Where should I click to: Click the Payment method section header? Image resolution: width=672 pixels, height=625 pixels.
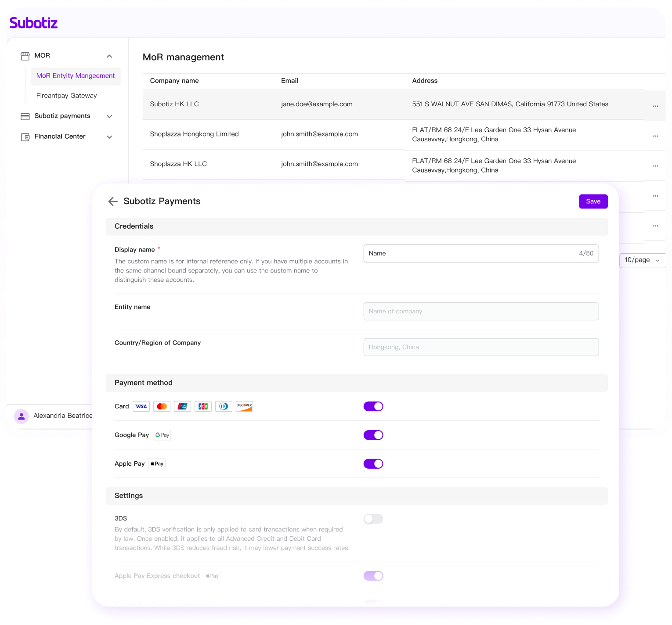tap(357, 383)
